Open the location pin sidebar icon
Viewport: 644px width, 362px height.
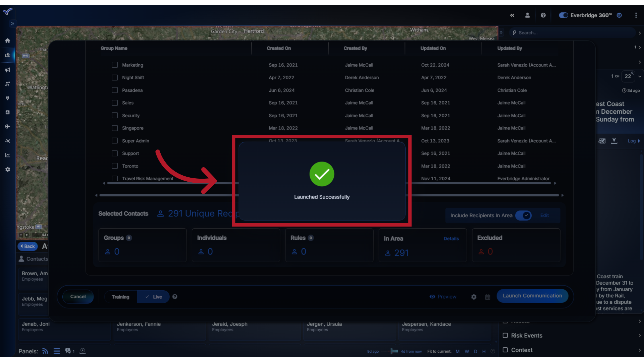tap(7, 98)
